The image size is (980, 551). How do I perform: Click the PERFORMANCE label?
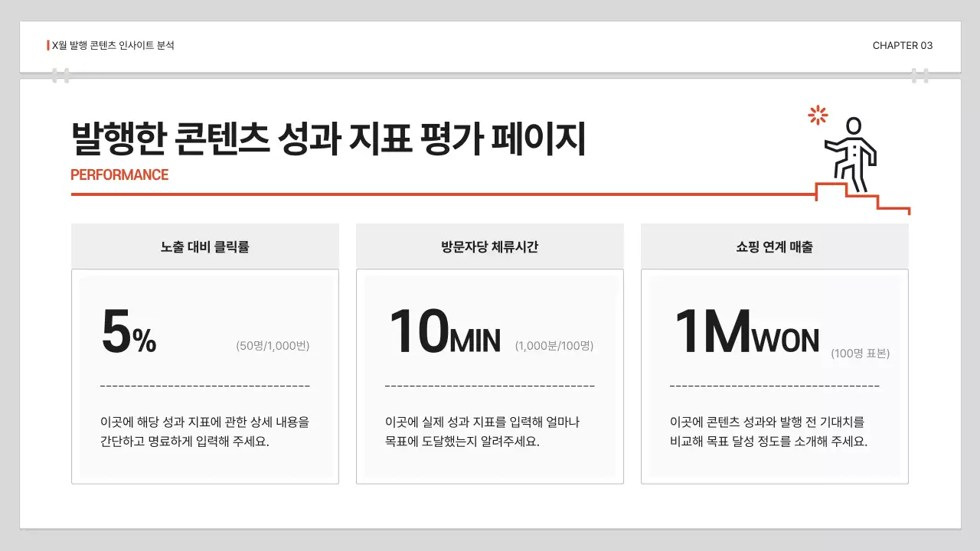119,174
